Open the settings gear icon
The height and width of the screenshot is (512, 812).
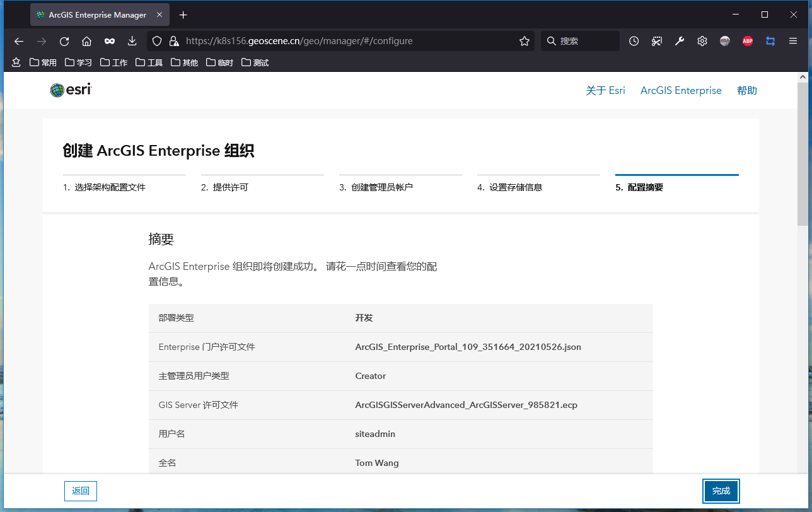coord(702,41)
